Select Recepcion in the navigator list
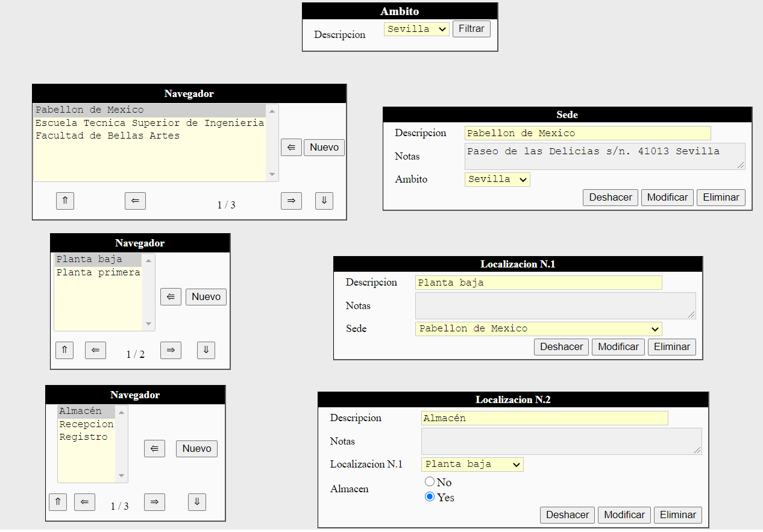Image resolution: width=763 pixels, height=532 pixels. click(86, 424)
